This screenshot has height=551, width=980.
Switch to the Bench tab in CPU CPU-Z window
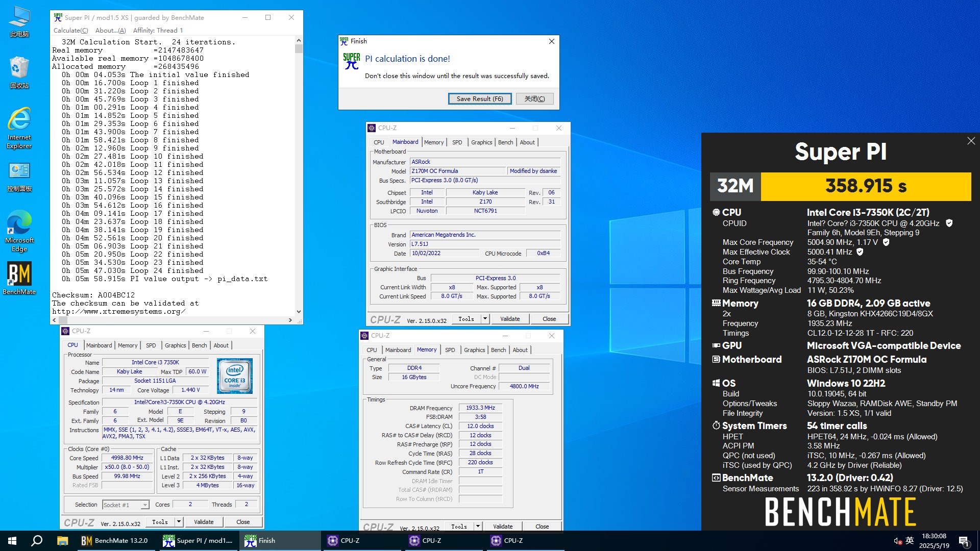pos(200,345)
